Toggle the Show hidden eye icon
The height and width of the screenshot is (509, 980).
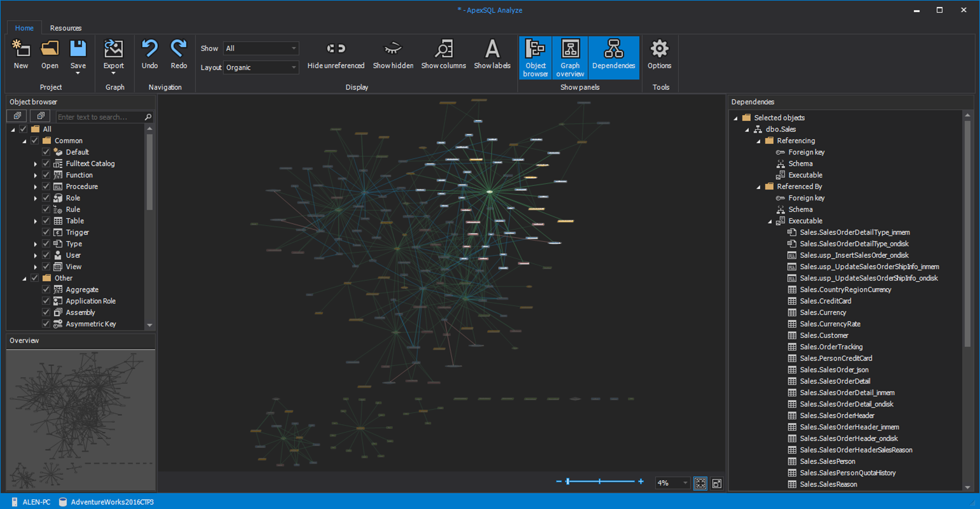pos(393,50)
